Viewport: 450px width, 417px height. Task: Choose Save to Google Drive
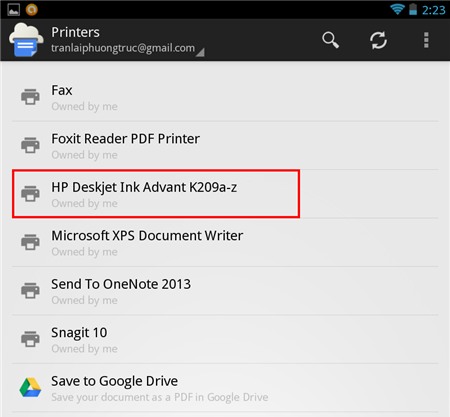[225, 388]
